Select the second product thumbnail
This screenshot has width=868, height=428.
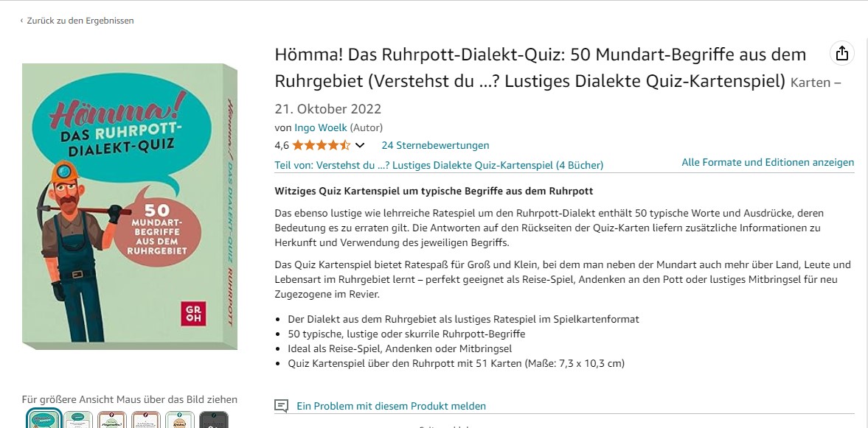click(78, 419)
